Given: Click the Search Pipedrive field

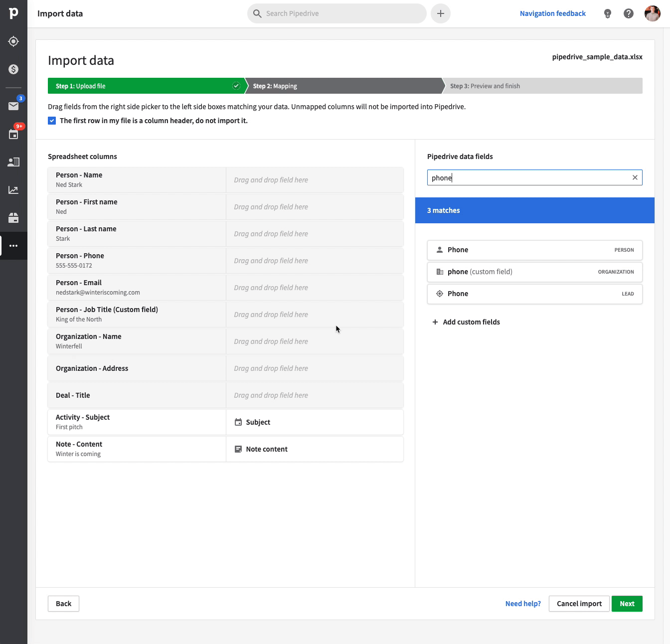Looking at the screenshot, I should coord(337,13).
